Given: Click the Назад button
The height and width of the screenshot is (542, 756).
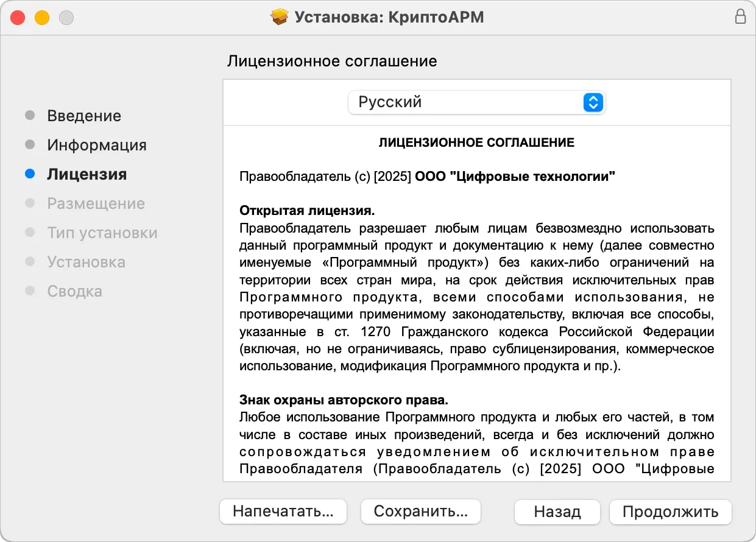Looking at the screenshot, I should 557,512.
